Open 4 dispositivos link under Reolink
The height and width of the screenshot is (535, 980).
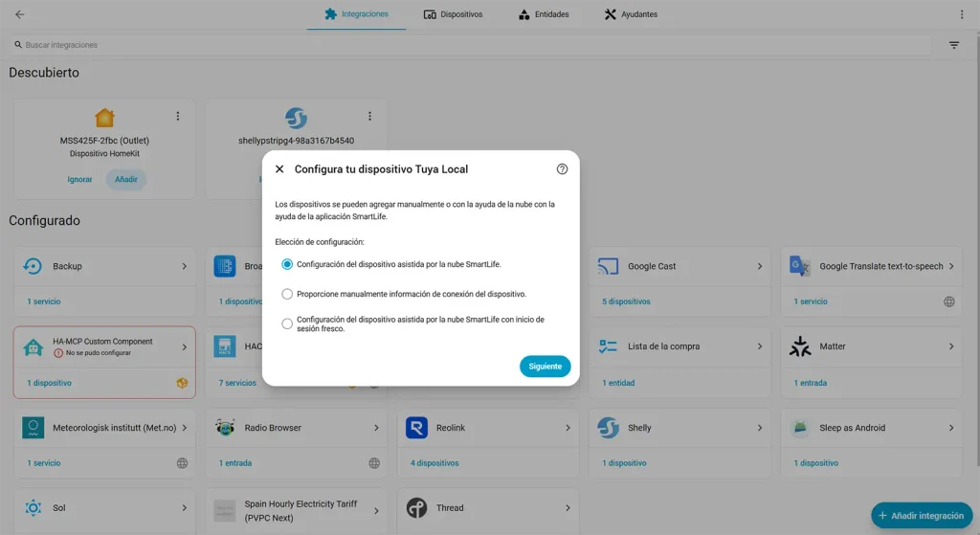point(434,464)
